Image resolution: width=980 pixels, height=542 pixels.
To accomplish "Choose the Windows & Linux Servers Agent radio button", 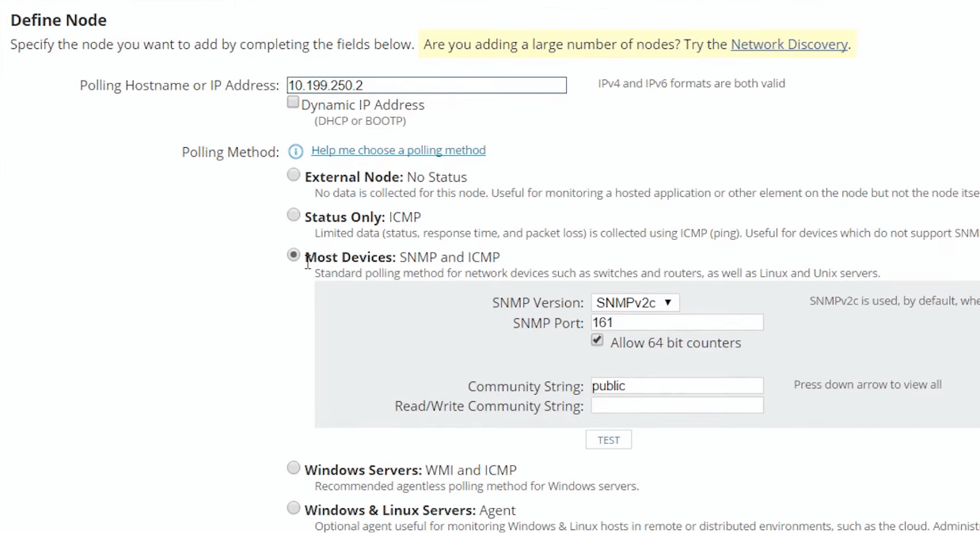I will point(294,509).
